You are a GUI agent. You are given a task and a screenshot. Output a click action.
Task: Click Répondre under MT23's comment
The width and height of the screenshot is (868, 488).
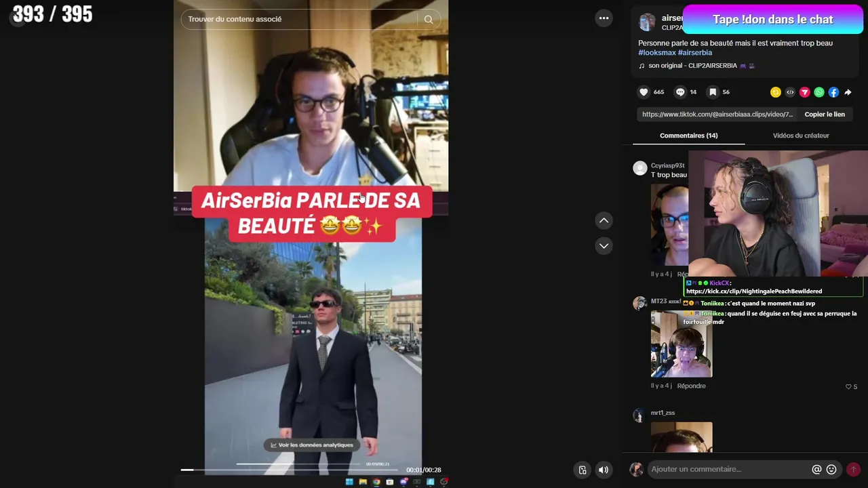point(691,386)
